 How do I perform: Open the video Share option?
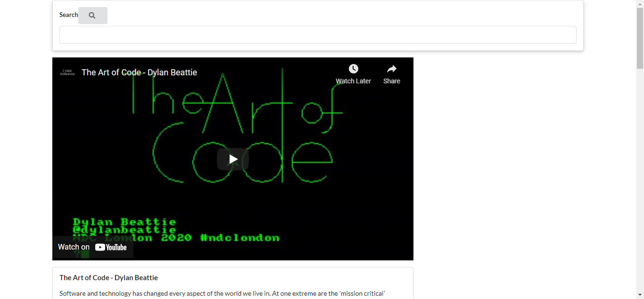[x=391, y=74]
